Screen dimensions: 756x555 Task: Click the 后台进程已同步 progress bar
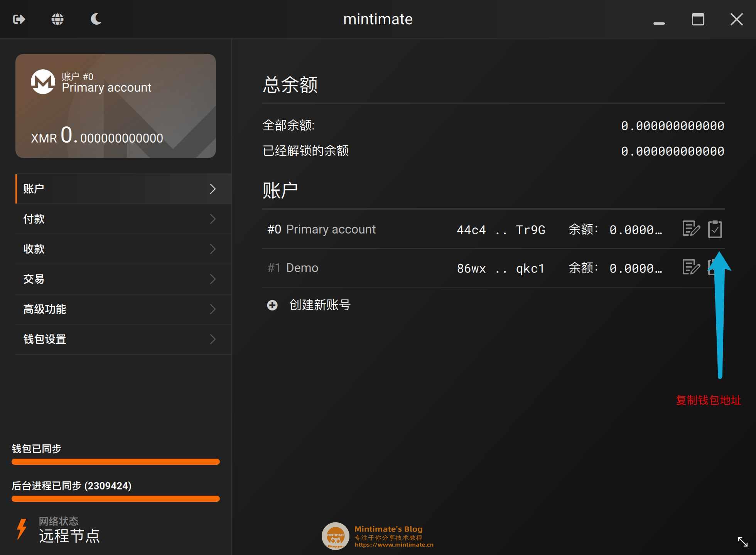pyautogui.click(x=116, y=499)
